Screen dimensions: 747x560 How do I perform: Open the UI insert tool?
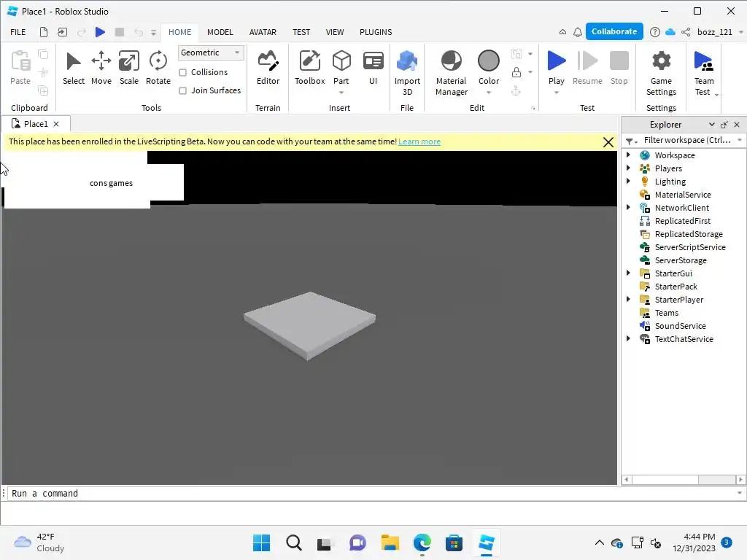click(373, 68)
